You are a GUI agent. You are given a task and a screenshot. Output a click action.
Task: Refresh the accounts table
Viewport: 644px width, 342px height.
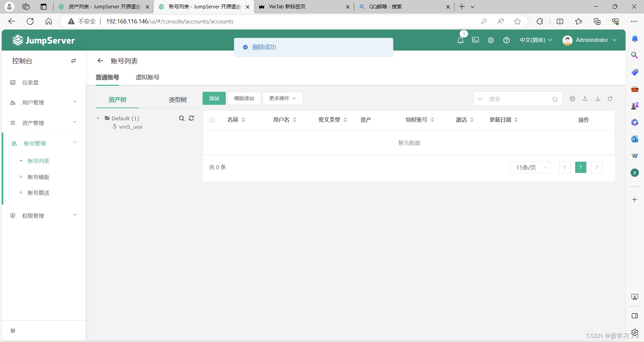[x=610, y=99]
